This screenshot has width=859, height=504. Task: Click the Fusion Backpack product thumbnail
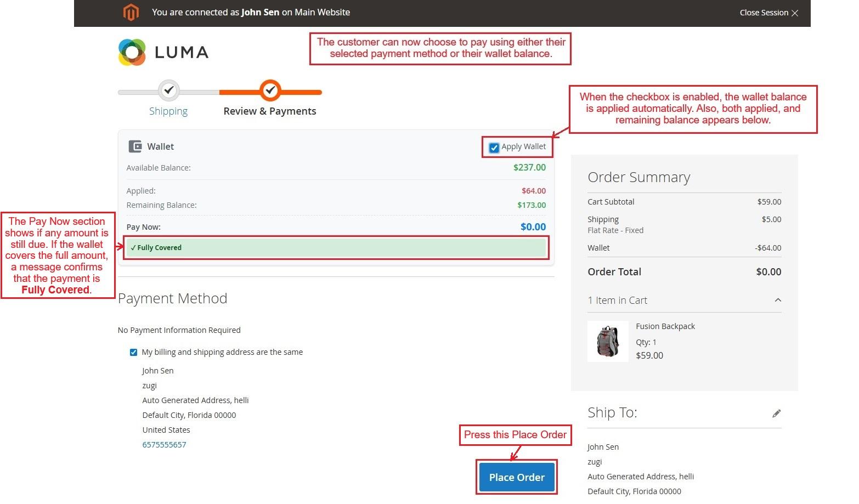607,341
